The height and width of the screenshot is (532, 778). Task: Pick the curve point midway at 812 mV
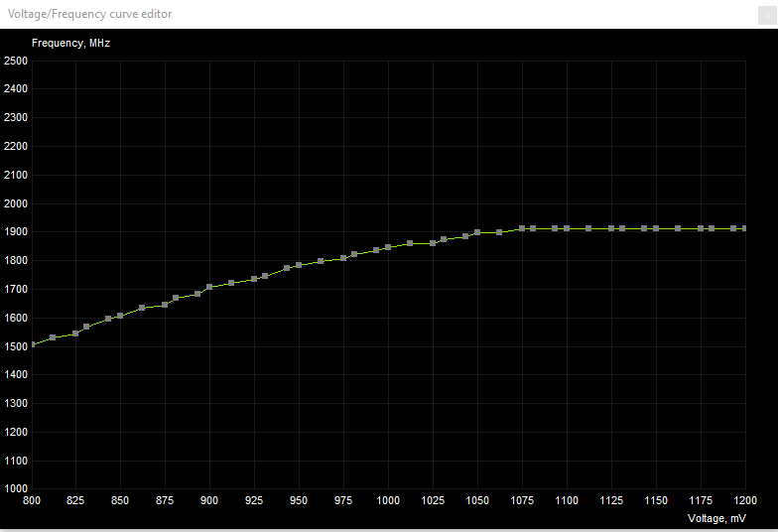pyautogui.click(x=53, y=337)
